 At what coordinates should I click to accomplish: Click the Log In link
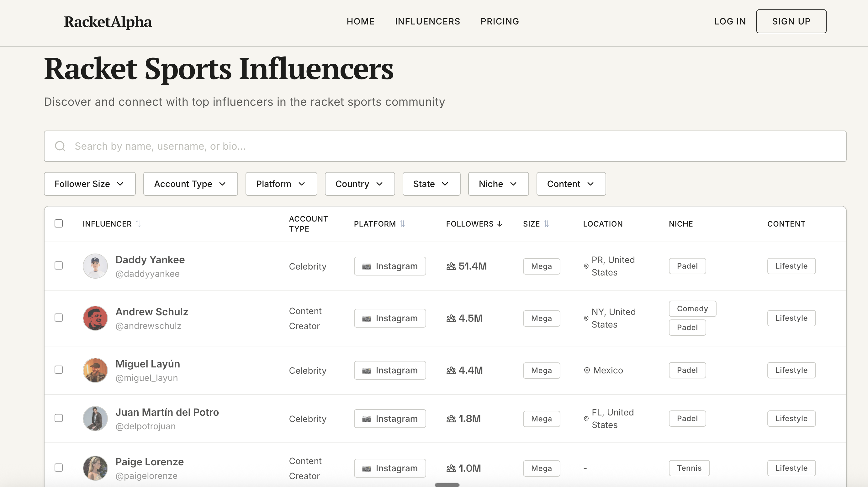coord(730,21)
